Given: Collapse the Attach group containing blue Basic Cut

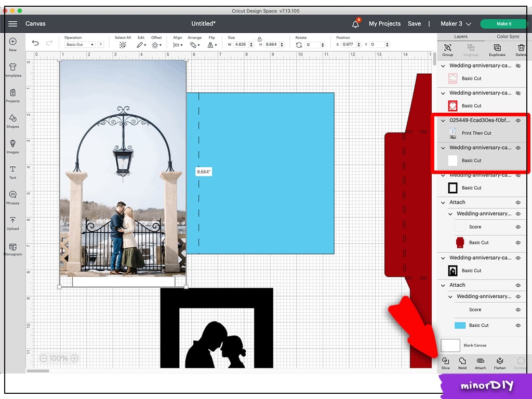Looking at the screenshot, I should click(x=443, y=285).
